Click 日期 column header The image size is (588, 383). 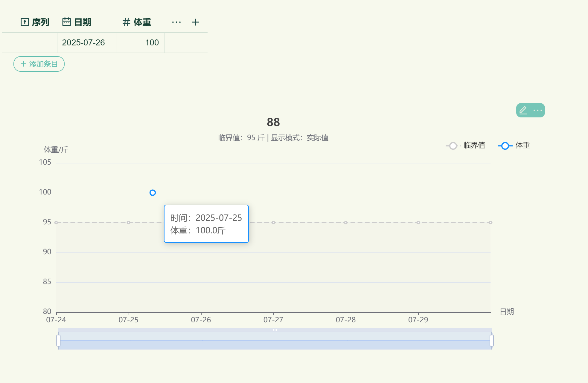82,22
